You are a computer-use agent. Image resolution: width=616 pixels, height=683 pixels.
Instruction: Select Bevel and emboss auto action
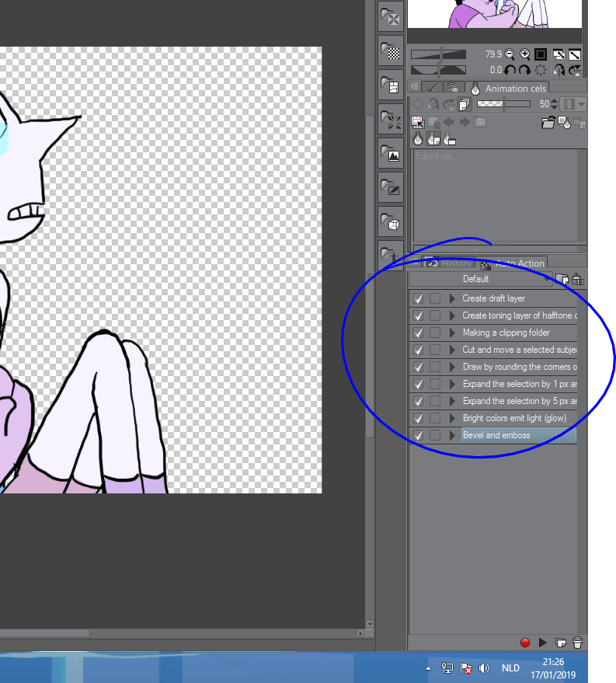518,435
